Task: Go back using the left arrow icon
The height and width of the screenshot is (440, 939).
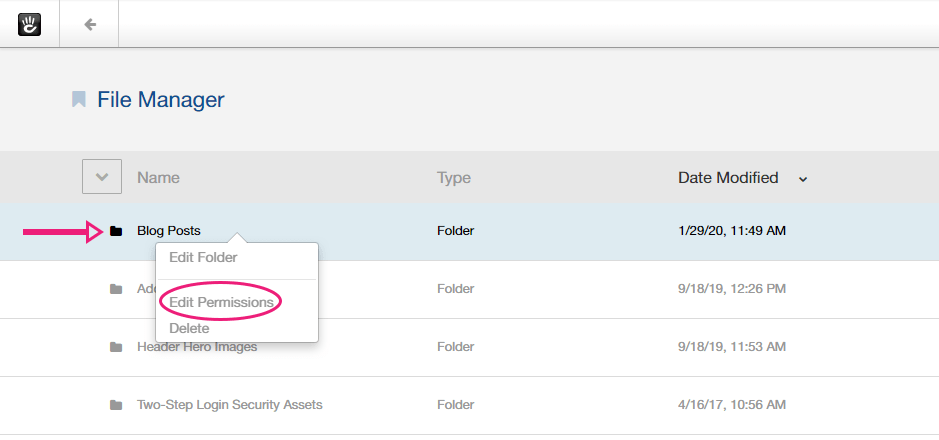Action: click(x=90, y=25)
